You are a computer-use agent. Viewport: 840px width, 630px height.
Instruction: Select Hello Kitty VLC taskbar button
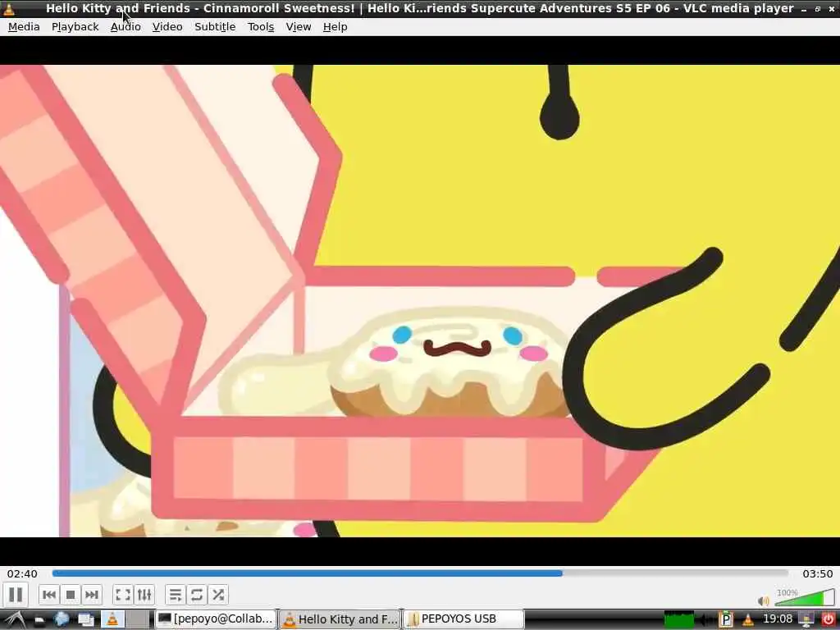click(x=340, y=619)
